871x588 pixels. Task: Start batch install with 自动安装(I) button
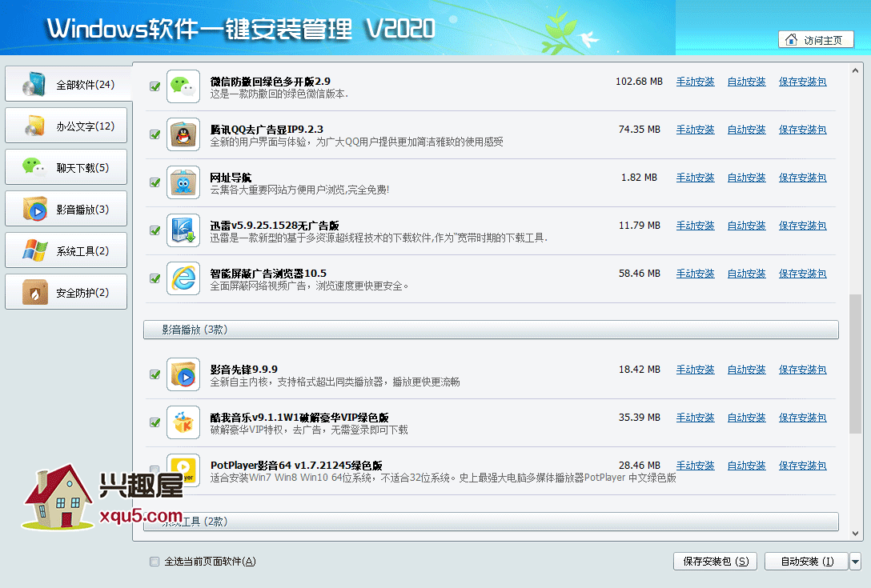pos(807,562)
